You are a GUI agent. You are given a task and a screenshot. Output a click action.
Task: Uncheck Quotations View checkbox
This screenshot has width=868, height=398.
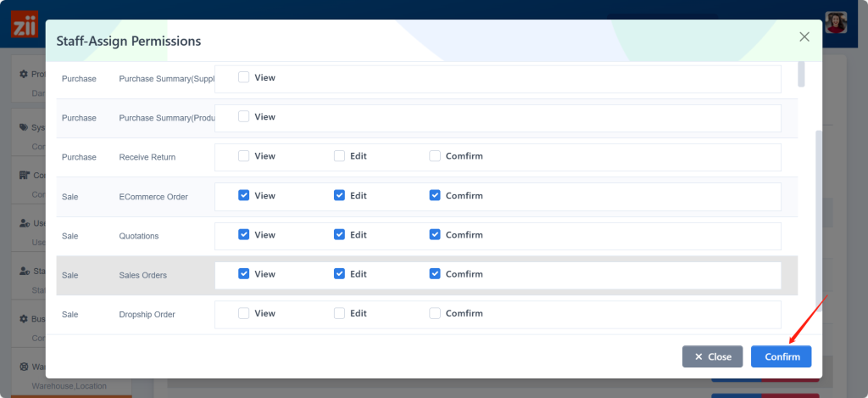244,235
